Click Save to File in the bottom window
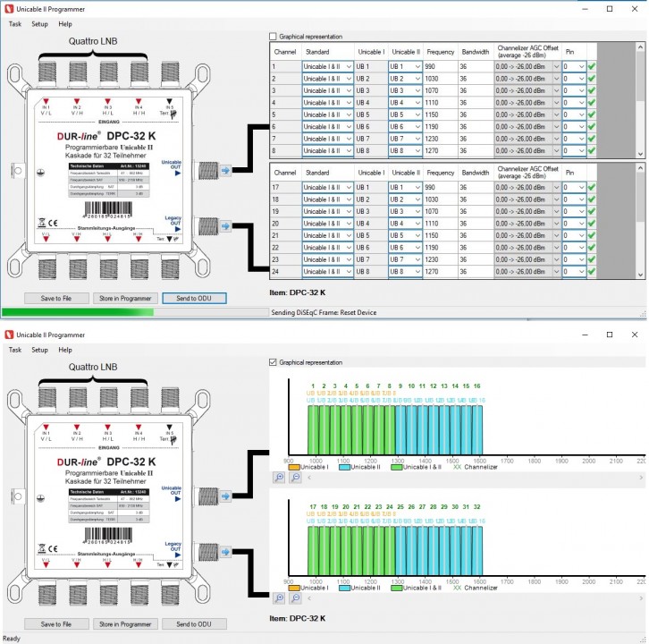 50,623
